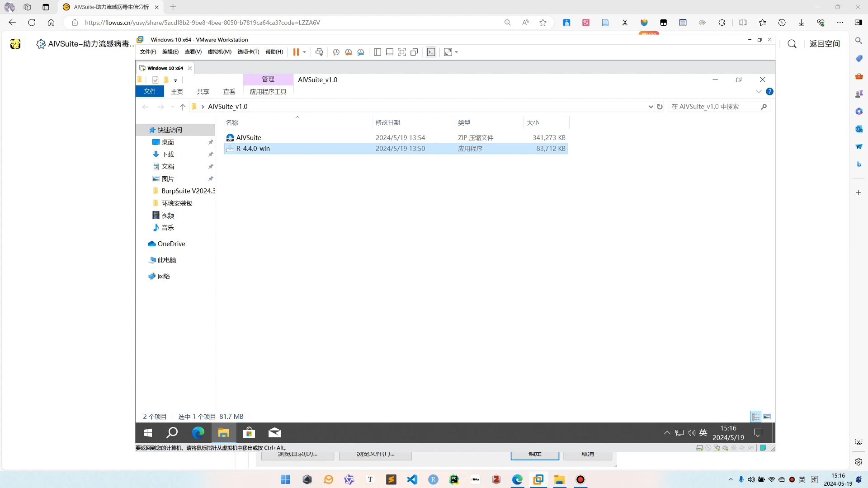The width and height of the screenshot is (868, 488).
Task: Show hidden tray icons in guest taskbar
Action: pos(667,433)
